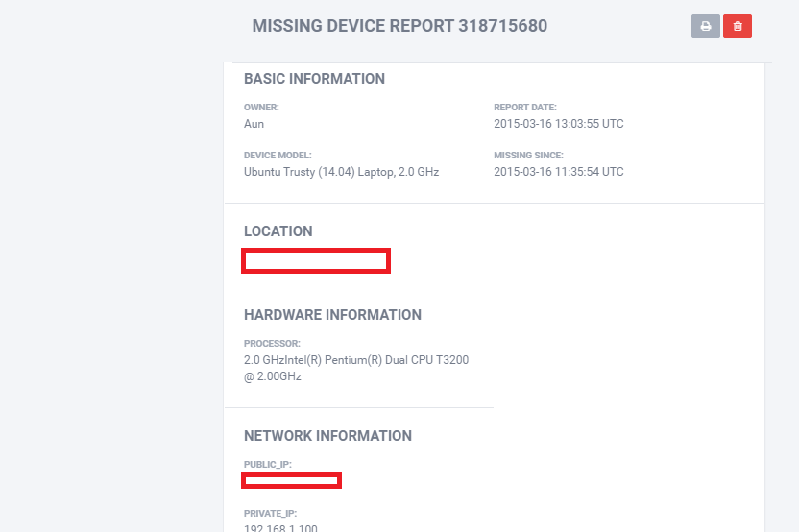
Task: Select the Hardware Information heading
Action: 332,315
